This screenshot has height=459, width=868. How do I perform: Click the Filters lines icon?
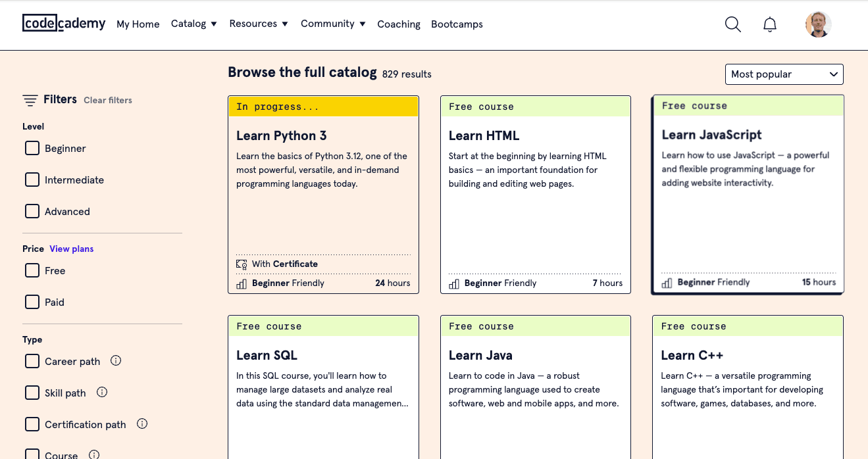30,100
